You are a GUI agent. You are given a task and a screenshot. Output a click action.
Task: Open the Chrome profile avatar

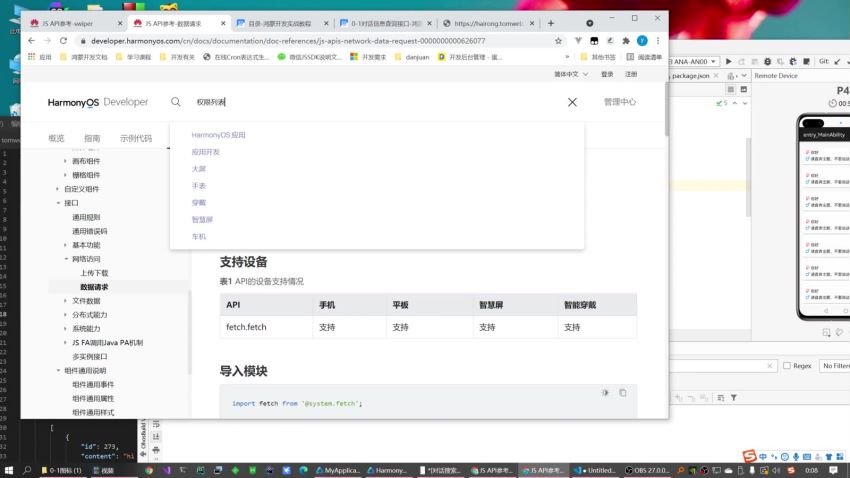[642, 41]
